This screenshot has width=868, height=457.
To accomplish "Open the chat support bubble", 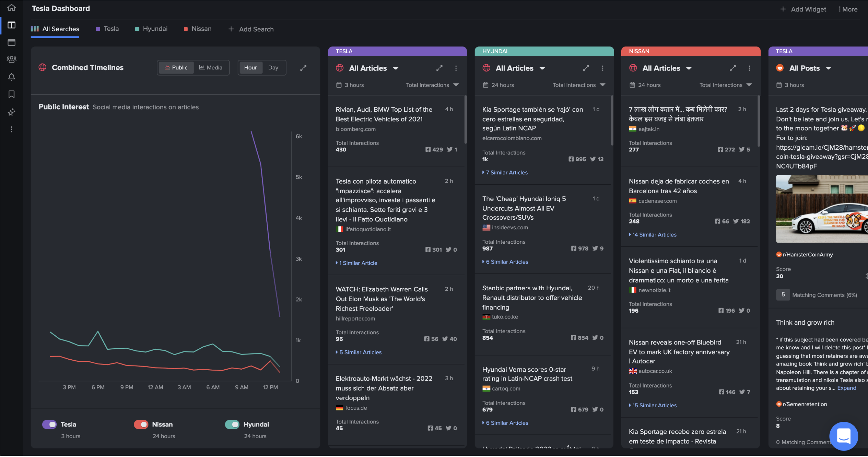I will 843,437.
